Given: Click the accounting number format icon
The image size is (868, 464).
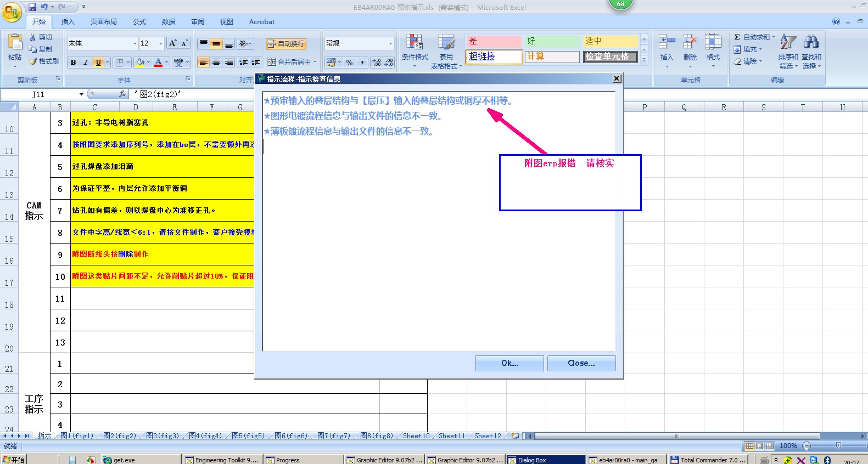Looking at the screenshot, I should coord(331,63).
